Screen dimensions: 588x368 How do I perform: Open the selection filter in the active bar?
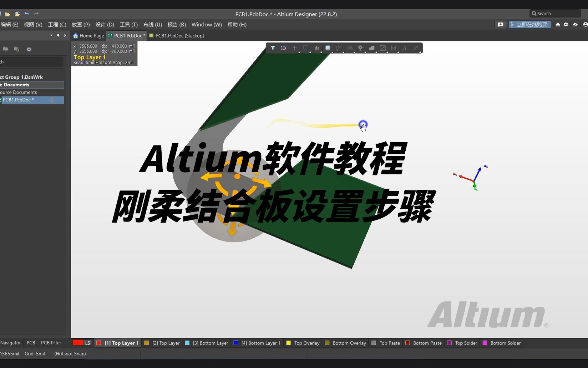tap(273, 48)
